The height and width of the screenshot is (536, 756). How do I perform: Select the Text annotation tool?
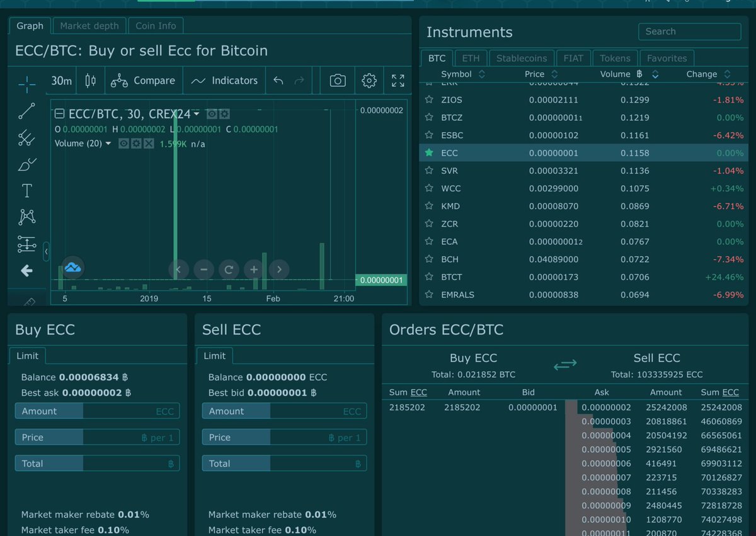(x=26, y=191)
